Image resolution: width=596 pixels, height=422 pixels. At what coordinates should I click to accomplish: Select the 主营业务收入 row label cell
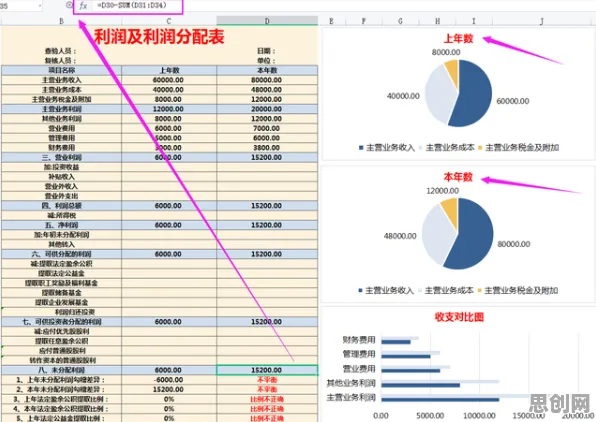click(x=62, y=80)
